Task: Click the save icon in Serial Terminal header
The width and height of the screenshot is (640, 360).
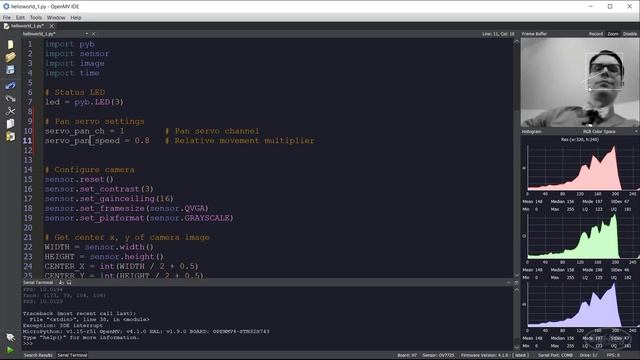Action: point(69,282)
